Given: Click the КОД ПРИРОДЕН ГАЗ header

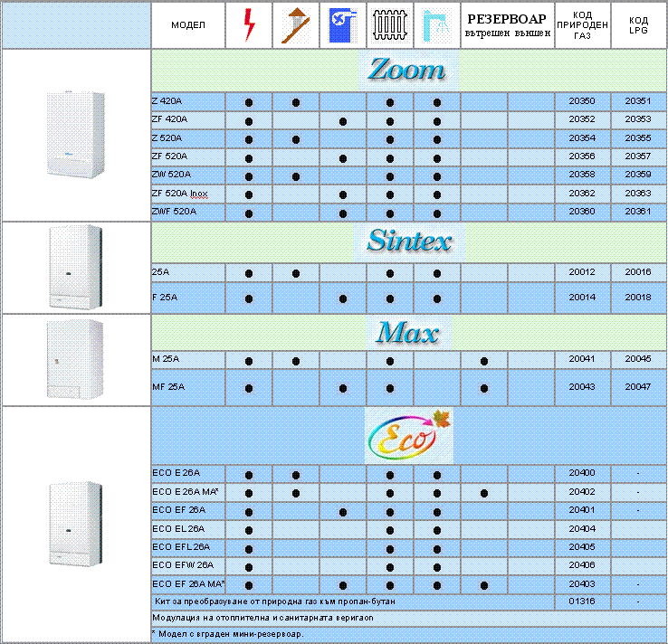Looking at the screenshot, I should [x=582, y=25].
